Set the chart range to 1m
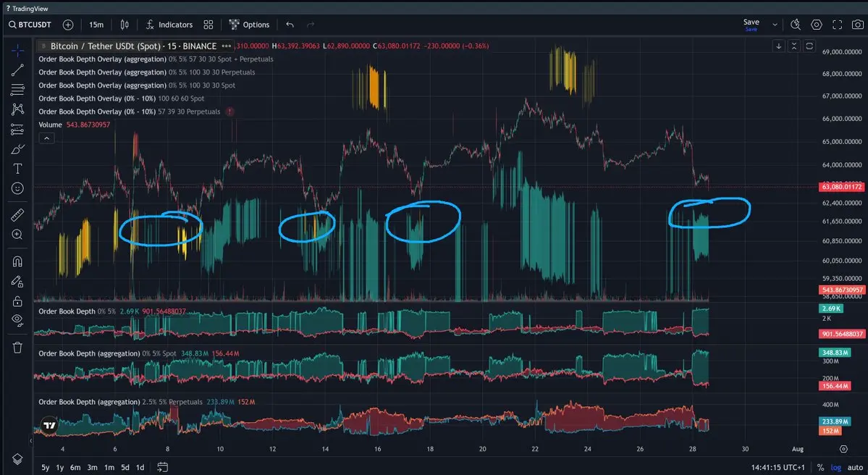This screenshot has height=475, width=868. coord(109,467)
